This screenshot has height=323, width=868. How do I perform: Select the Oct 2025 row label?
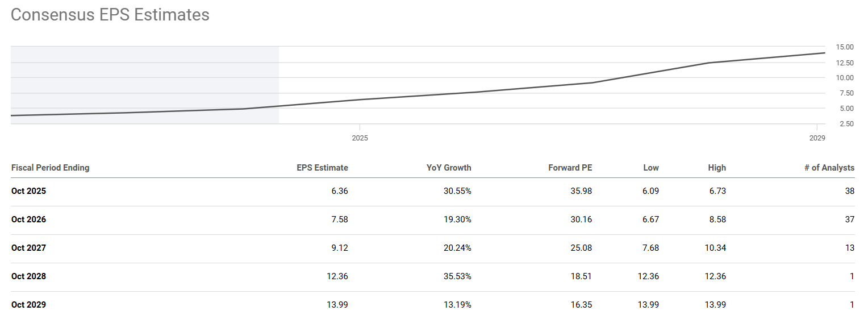coord(28,191)
